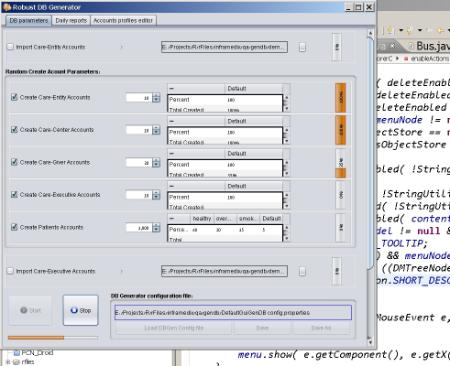Click the Care-Executive Accounts count spinner arrows

tap(156, 195)
